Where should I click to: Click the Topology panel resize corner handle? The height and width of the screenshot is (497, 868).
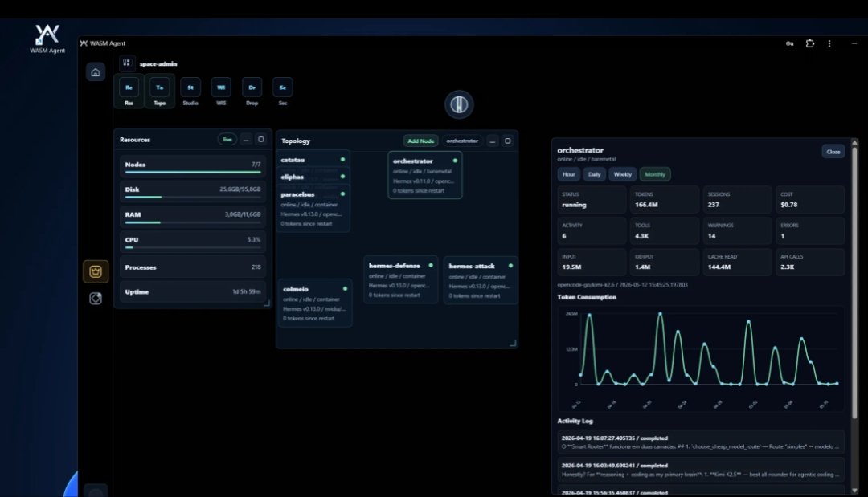[x=513, y=344]
